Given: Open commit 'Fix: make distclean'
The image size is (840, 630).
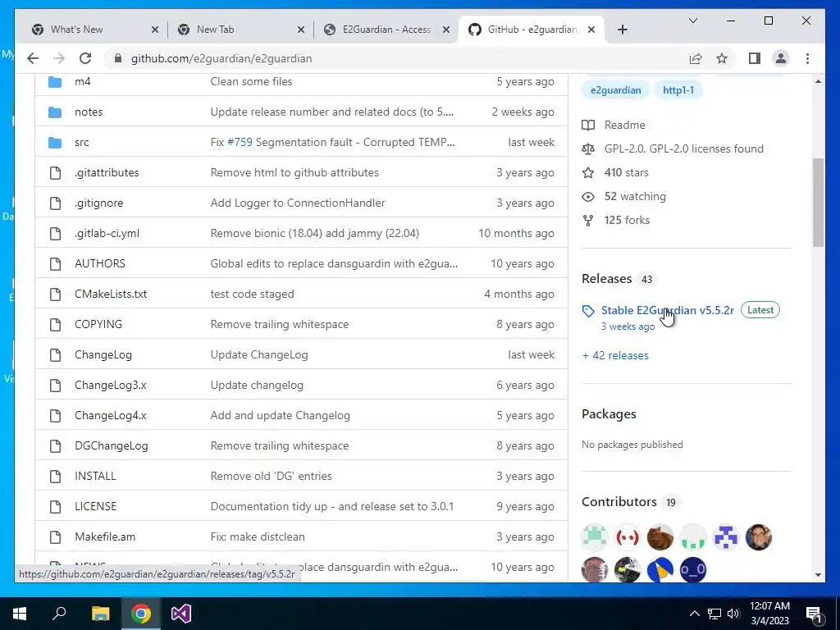Looking at the screenshot, I should coord(257,536).
